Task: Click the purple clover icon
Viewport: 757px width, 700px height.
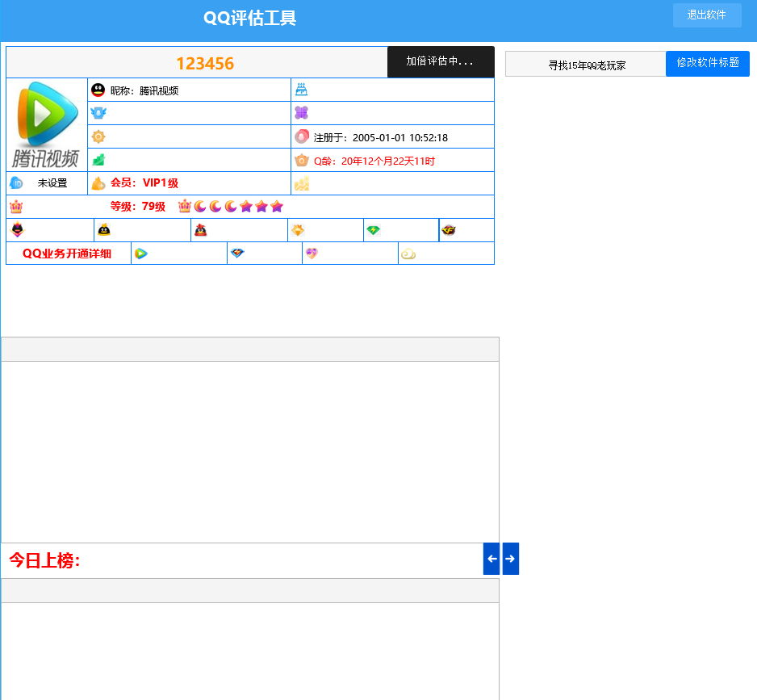Action: click(x=301, y=113)
